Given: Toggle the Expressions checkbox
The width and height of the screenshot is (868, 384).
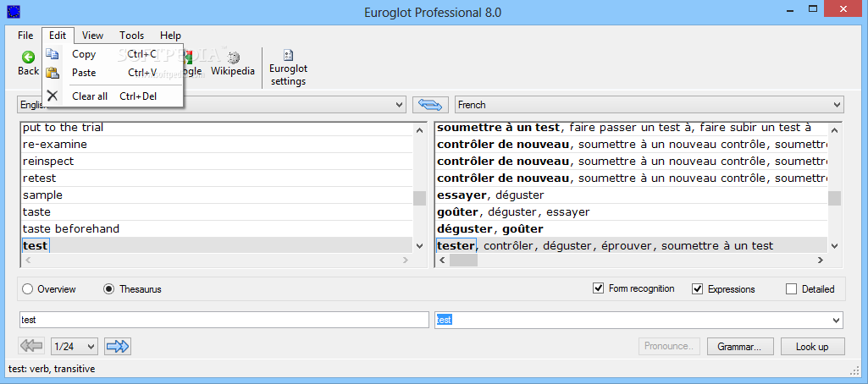Looking at the screenshot, I should (x=698, y=289).
